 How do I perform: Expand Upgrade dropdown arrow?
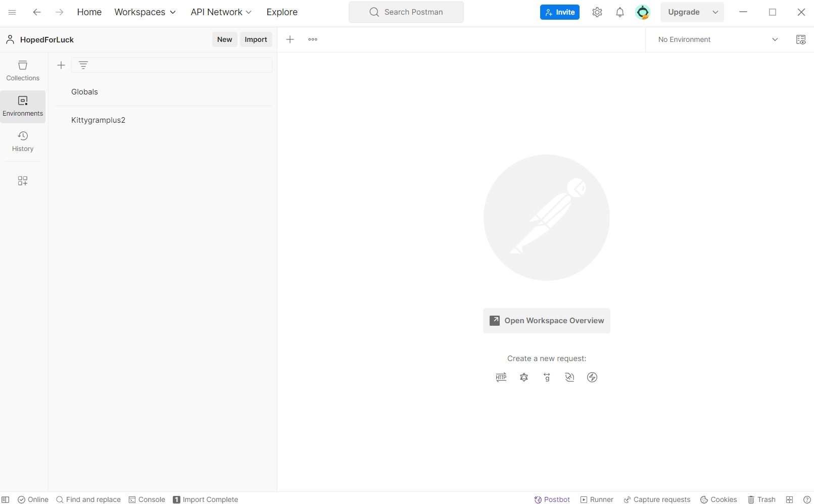point(715,12)
